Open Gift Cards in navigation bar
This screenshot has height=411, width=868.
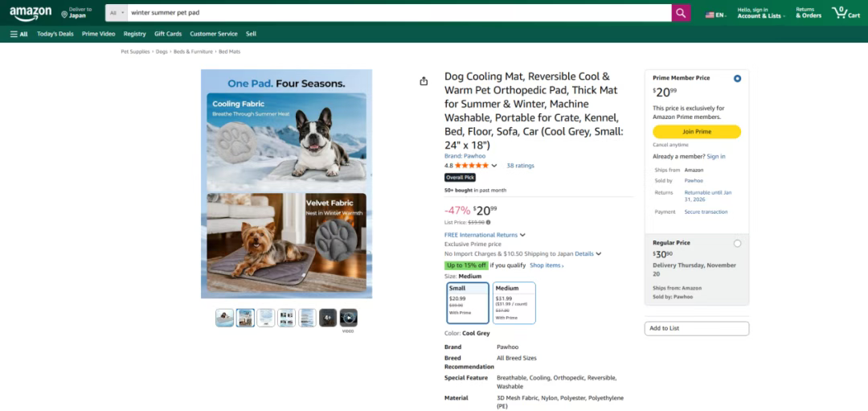tap(168, 34)
